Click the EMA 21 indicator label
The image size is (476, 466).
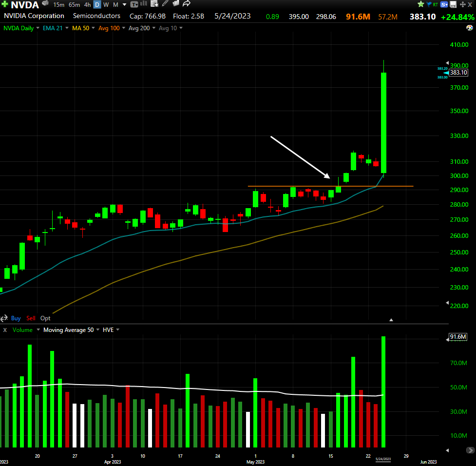coord(53,28)
